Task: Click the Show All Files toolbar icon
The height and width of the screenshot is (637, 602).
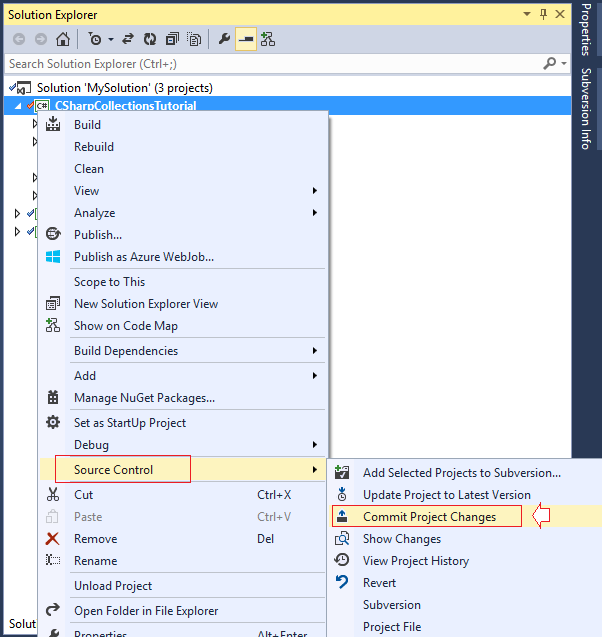Action: pyautogui.click(x=194, y=39)
